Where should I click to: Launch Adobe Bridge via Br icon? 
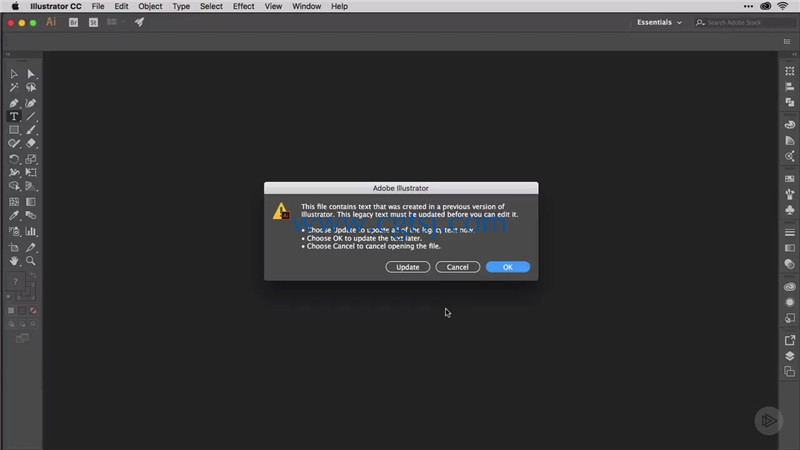coord(73,22)
